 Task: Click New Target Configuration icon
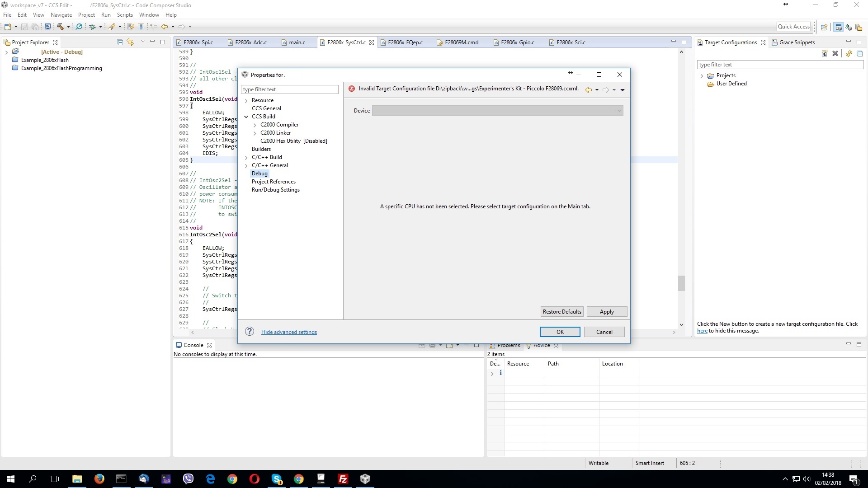[x=825, y=53]
